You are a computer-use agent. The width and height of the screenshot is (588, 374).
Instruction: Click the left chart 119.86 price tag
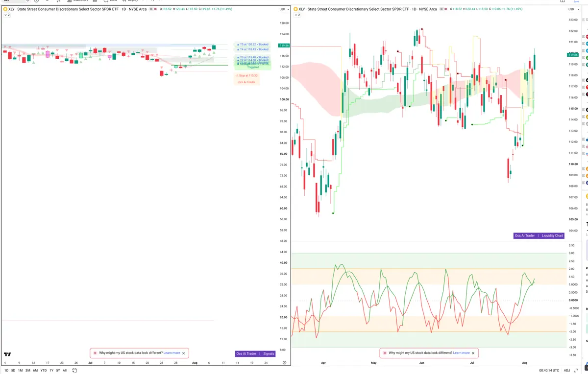tap(283, 46)
